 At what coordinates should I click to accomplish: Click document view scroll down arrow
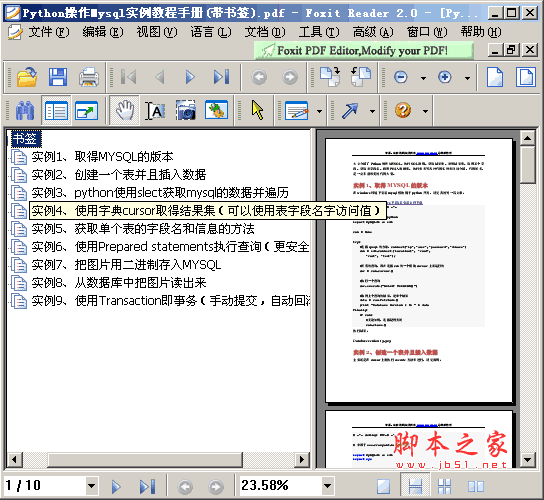pyautogui.click(x=527, y=460)
